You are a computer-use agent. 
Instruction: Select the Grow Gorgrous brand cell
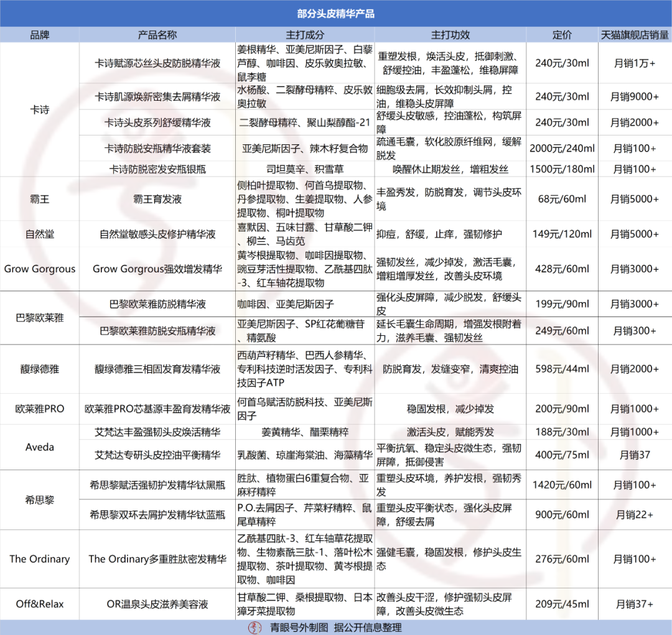coord(40,269)
